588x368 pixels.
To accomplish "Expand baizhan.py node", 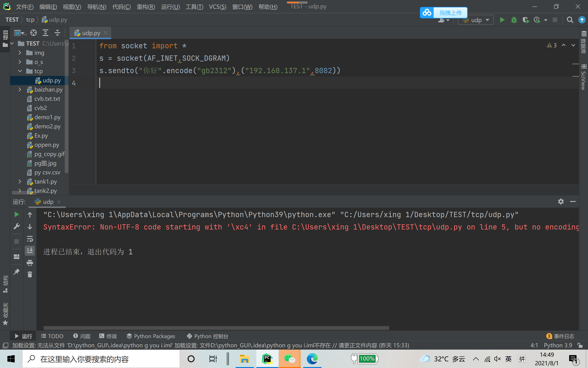I will point(20,89).
